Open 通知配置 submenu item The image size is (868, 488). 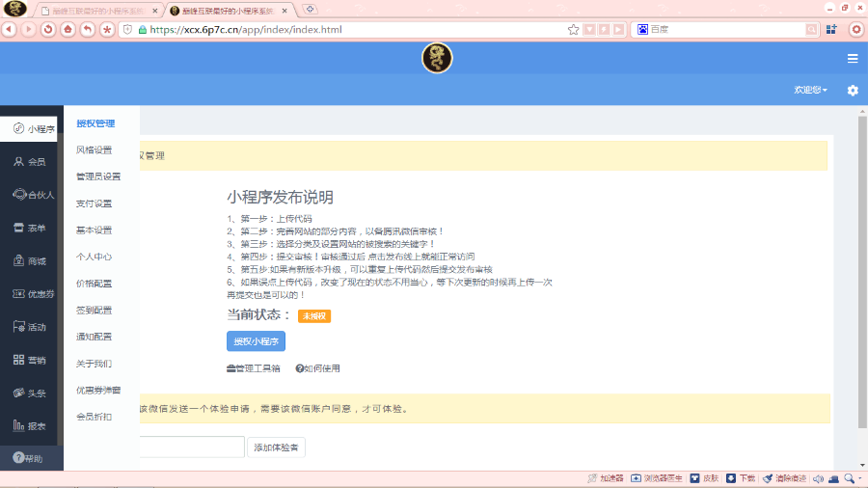(x=95, y=337)
